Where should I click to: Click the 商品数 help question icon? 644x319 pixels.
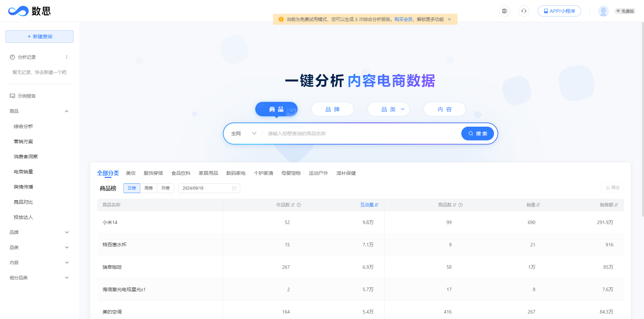461,205
